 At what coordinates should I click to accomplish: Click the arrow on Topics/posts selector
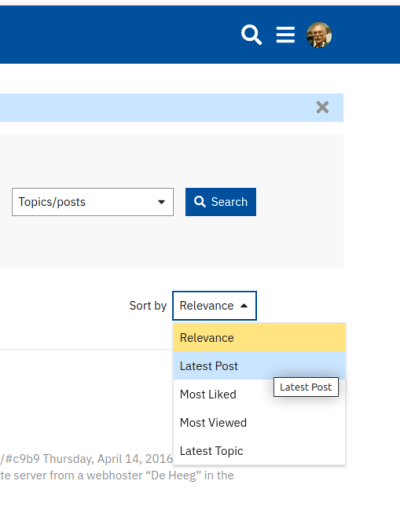(x=161, y=202)
